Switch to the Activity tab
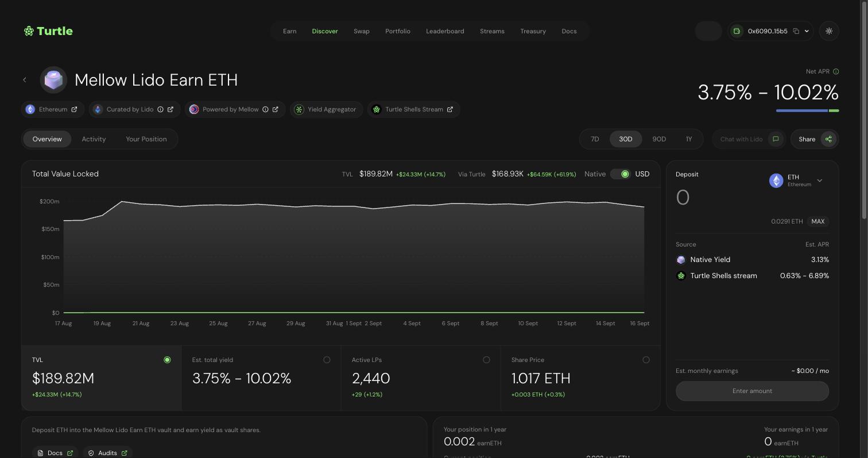 click(94, 139)
